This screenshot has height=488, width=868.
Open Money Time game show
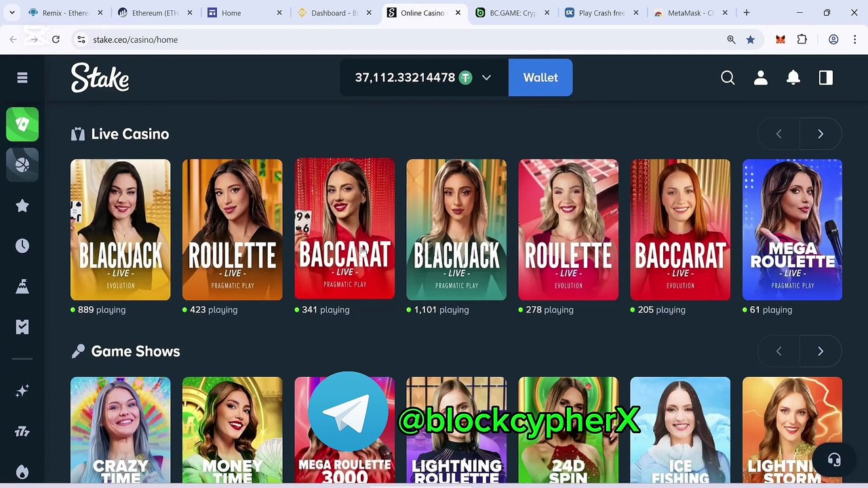pyautogui.click(x=233, y=430)
